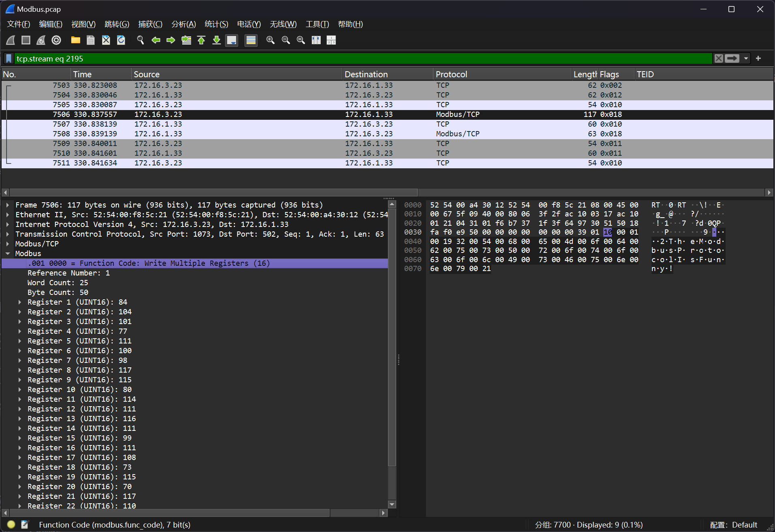Click the go to specified packet icon
This screenshot has width=775, height=532.
[x=186, y=40]
